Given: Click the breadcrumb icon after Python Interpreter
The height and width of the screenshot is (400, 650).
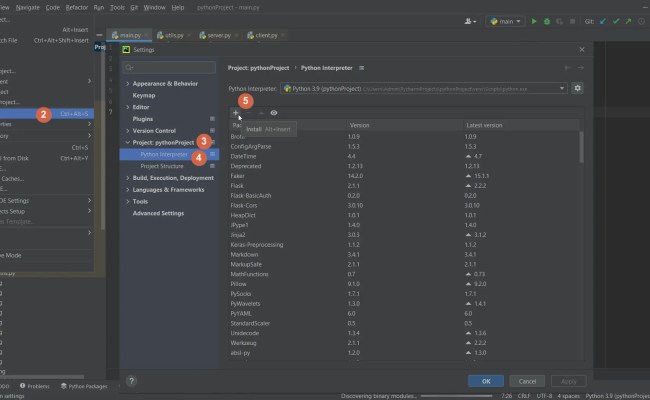Looking at the screenshot, I should [x=362, y=68].
